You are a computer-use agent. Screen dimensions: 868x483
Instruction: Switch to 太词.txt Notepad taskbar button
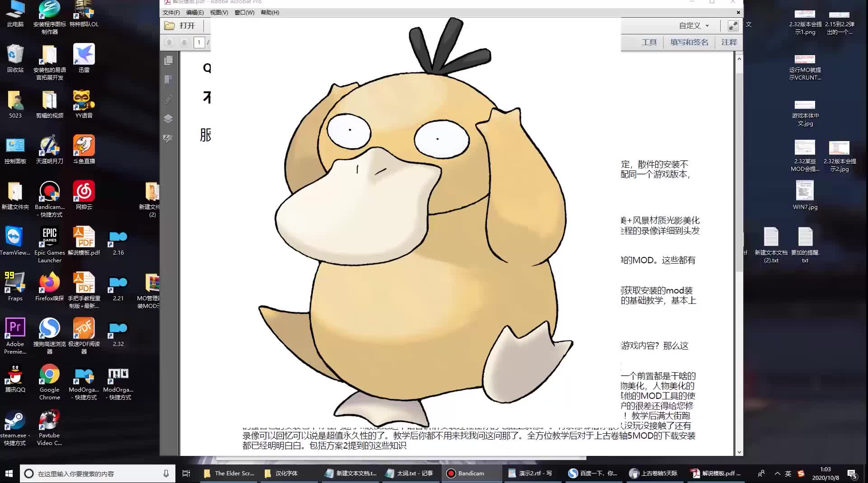coord(410,474)
